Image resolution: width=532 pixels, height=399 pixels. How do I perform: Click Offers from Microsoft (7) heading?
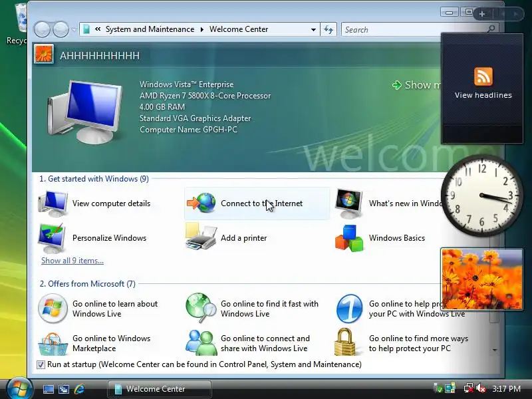click(x=88, y=284)
